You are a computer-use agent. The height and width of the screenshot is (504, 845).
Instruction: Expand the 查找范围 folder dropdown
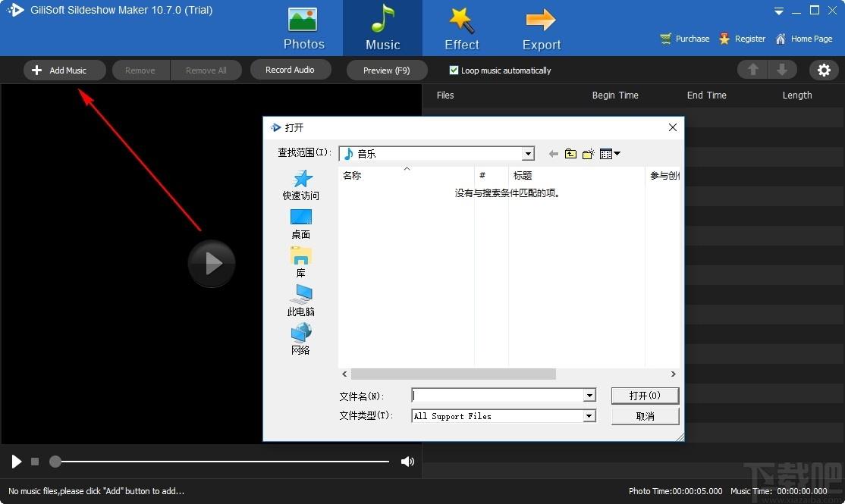pyautogui.click(x=528, y=154)
